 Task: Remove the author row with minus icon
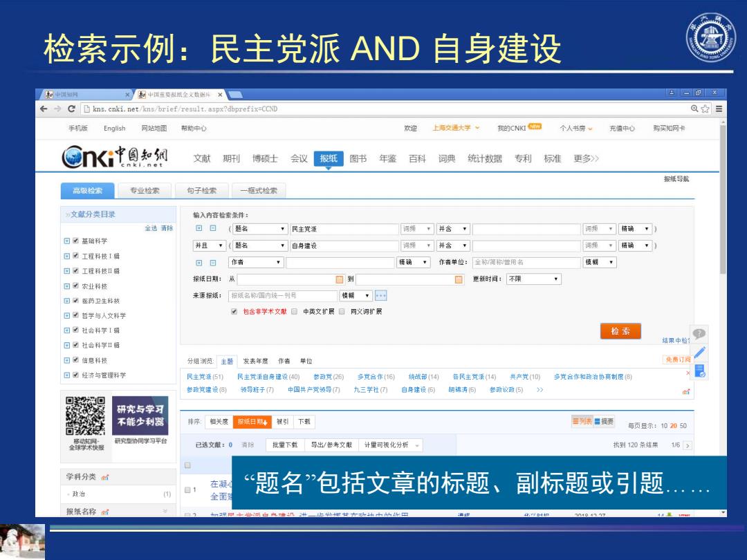point(213,263)
